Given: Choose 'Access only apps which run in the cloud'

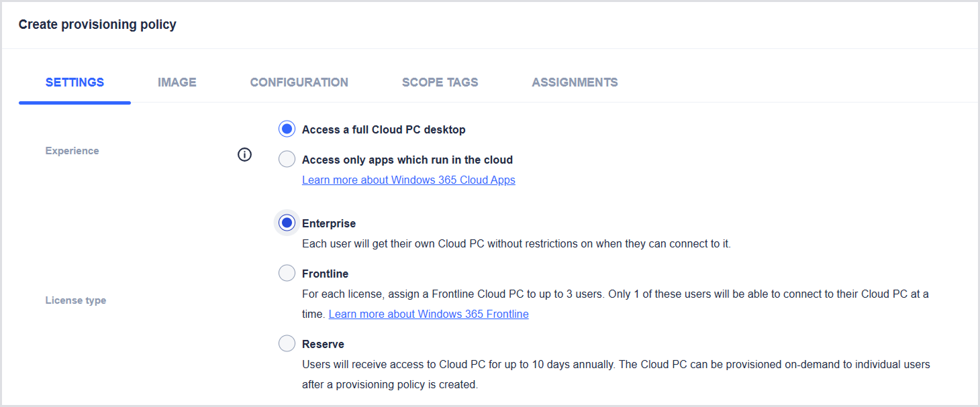Looking at the screenshot, I should pos(287,160).
